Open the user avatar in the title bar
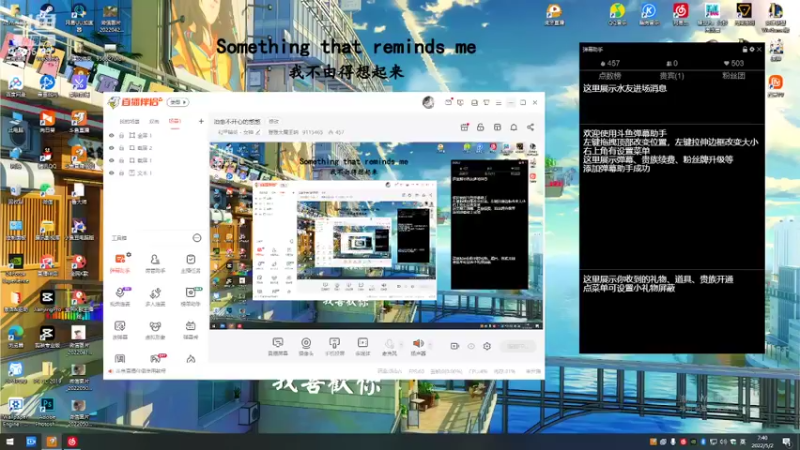The image size is (800, 450). pyautogui.click(x=428, y=103)
